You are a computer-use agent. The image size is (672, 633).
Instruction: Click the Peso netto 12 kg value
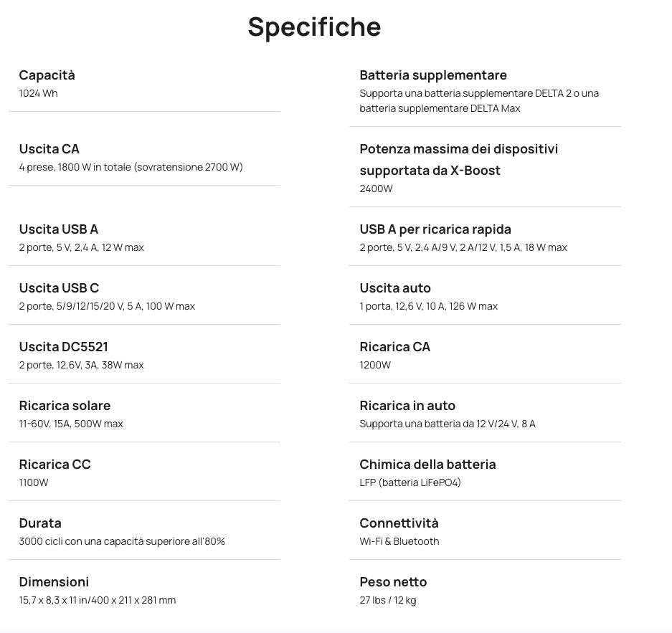click(388, 601)
